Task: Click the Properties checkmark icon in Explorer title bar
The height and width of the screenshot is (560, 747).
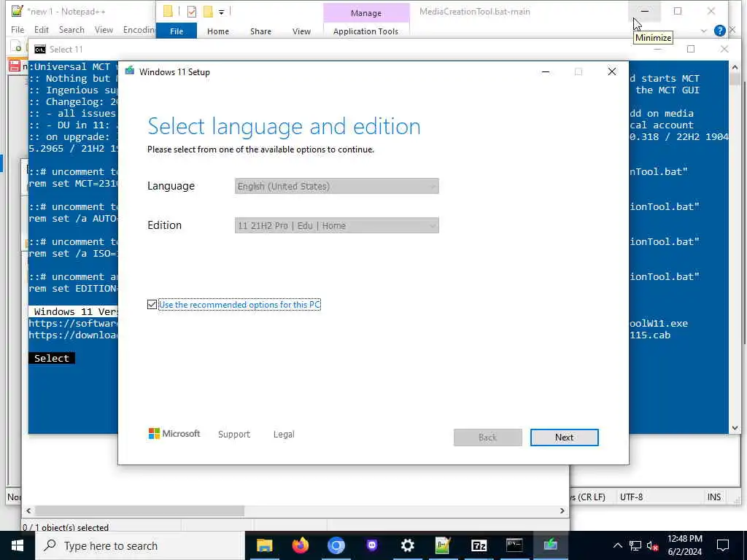Action: tap(192, 12)
